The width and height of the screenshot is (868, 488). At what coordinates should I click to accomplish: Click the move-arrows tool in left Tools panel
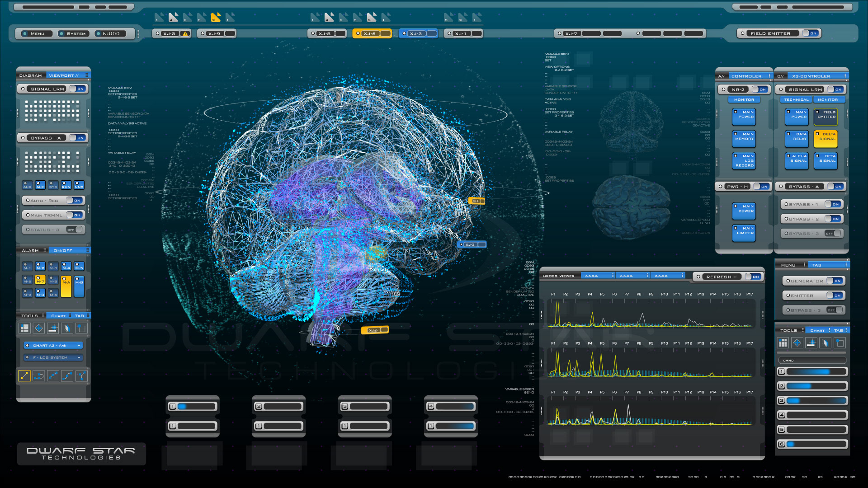pos(39,328)
